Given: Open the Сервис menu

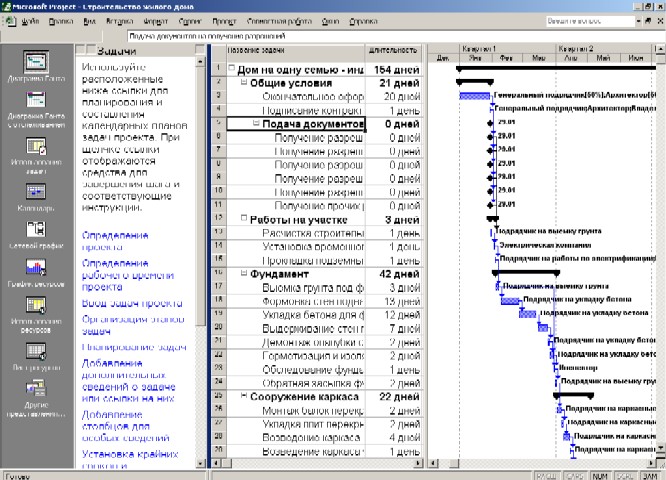Looking at the screenshot, I should [x=189, y=21].
